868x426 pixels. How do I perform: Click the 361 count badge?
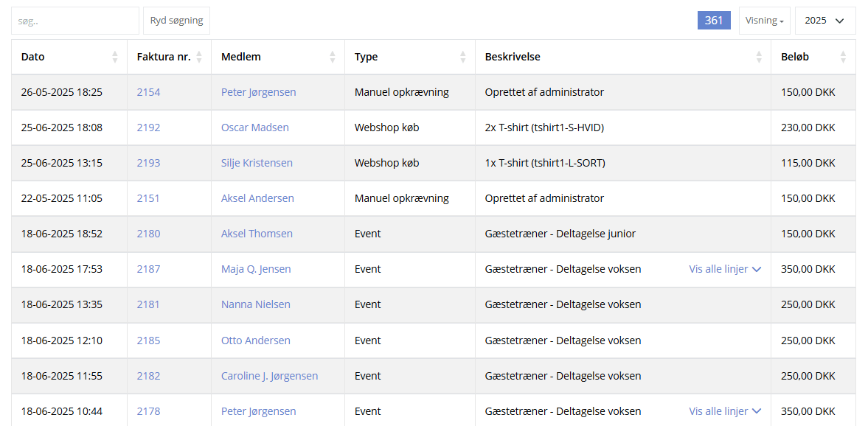point(714,21)
